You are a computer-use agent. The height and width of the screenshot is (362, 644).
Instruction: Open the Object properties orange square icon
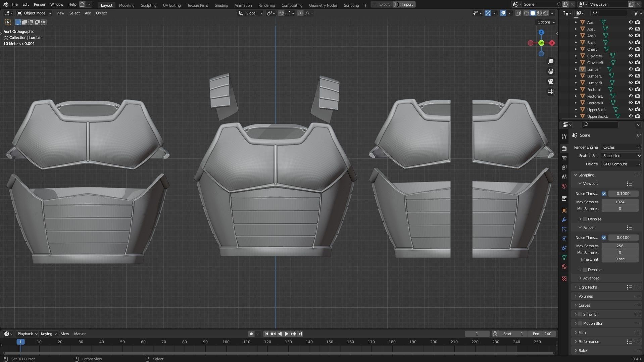click(x=564, y=210)
